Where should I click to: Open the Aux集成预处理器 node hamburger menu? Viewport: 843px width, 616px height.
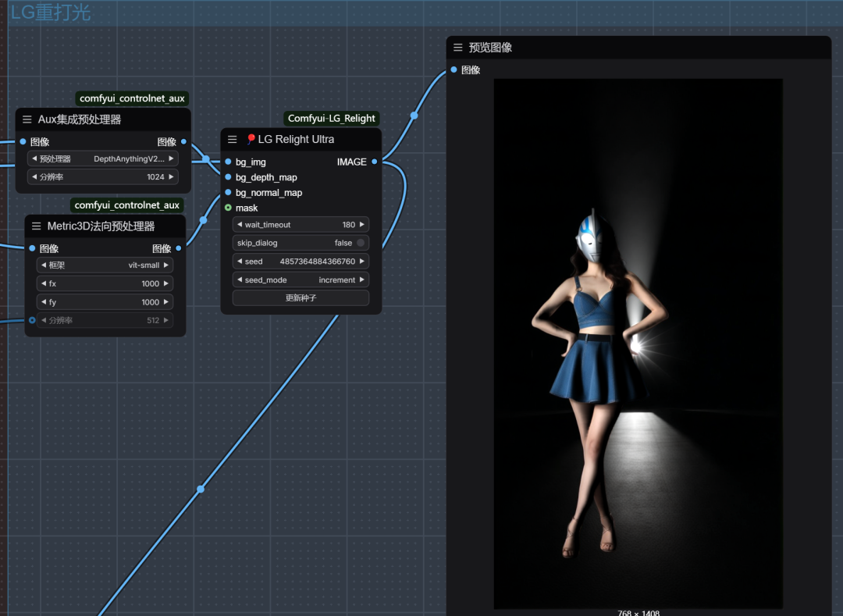27,119
